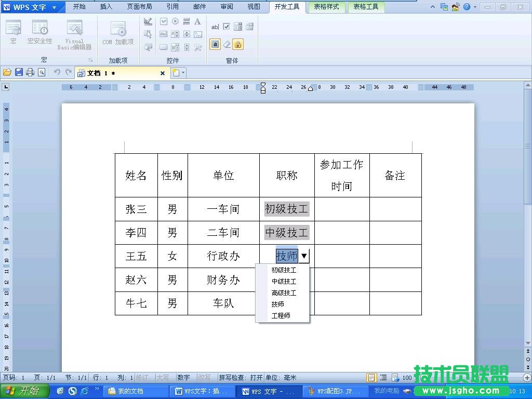532x399 pixels.
Task: Open the 职称 dropdown showing 技师
Action: click(304, 256)
